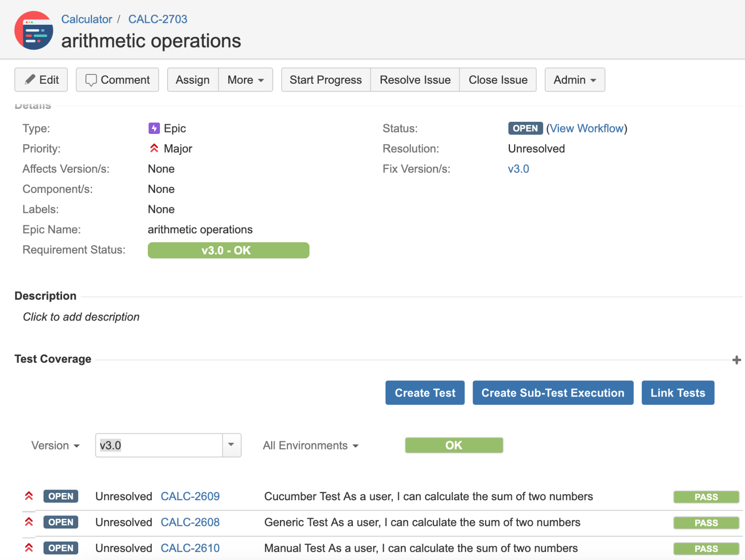This screenshot has width=745, height=560.
Task: Click the Test Coverage section heading
Action: tap(53, 359)
